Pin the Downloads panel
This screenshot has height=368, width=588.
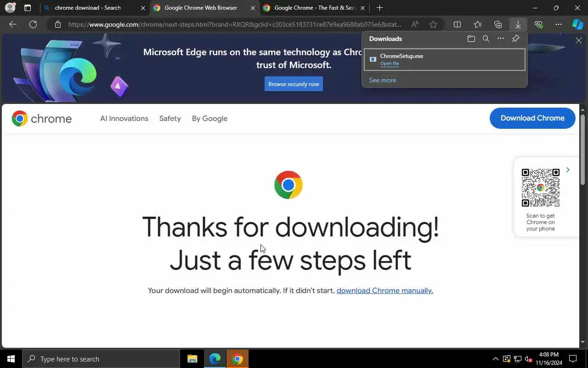coord(515,39)
